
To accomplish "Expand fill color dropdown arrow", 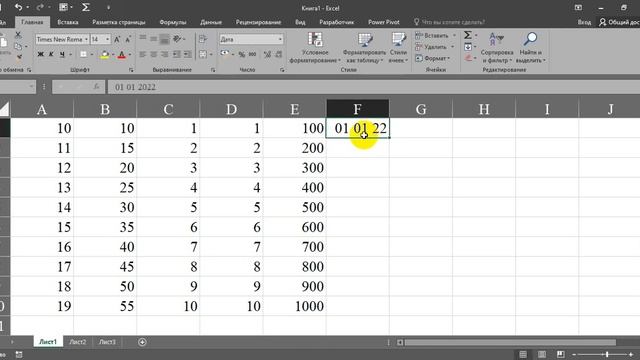I will pyautogui.click(x=113, y=54).
